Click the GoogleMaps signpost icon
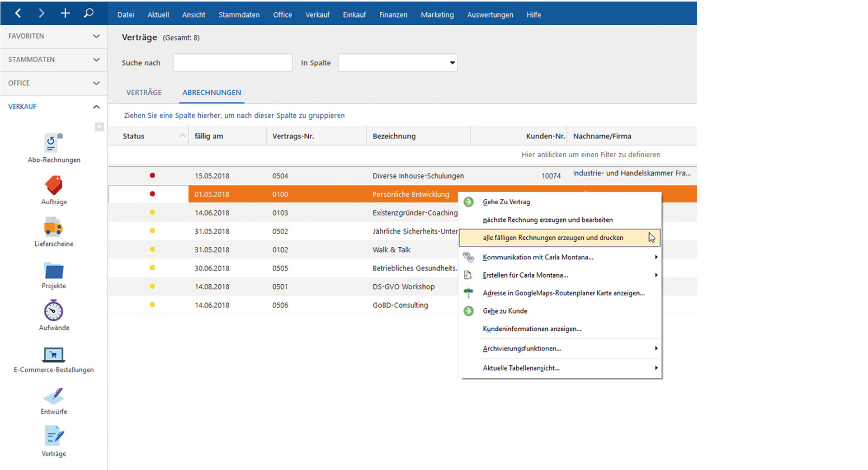This screenshot has height=470, width=868. pos(469,293)
